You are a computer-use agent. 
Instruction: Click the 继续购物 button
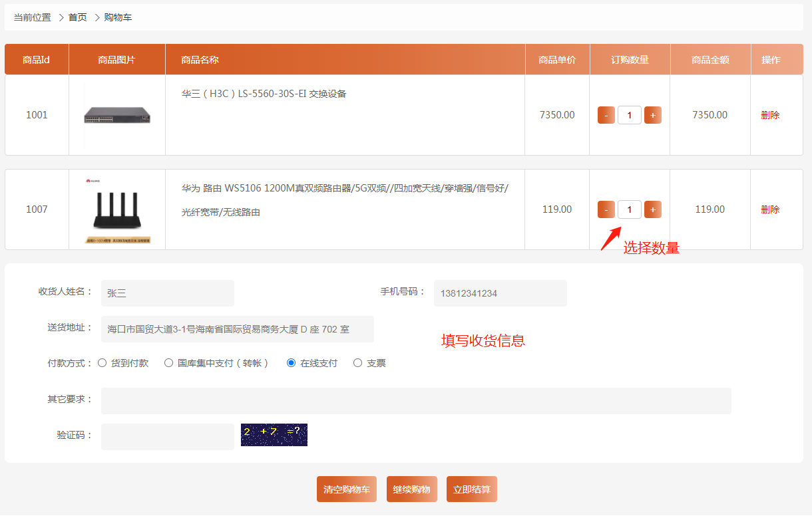412,489
